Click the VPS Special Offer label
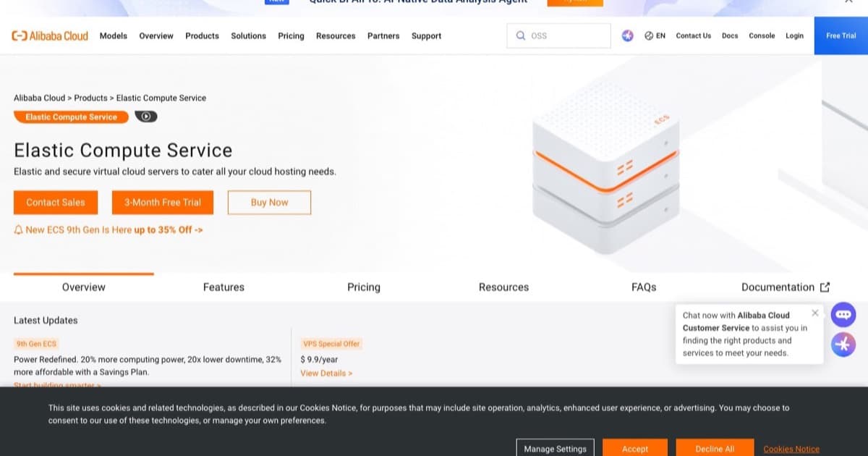Image resolution: width=868 pixels, height=456 pixels. [x=331, y=344]
